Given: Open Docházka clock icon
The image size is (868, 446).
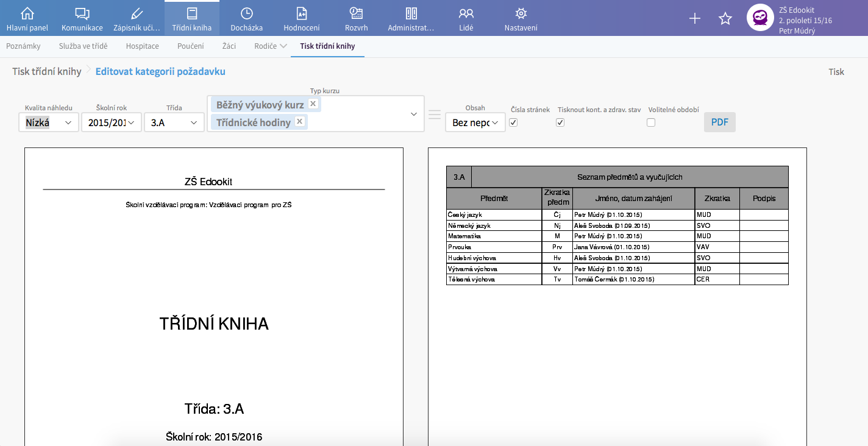Looking at the screenshot, I should pyautogui.click(x=247, y=13).
